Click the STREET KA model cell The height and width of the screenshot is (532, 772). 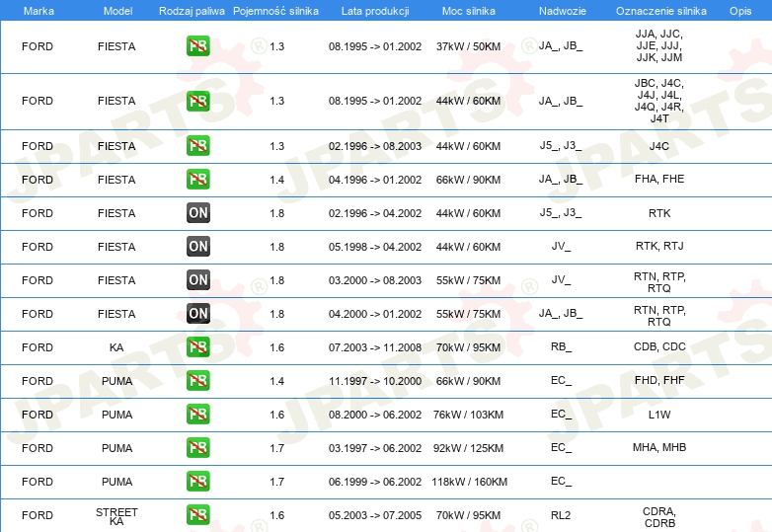coord(116,516)
